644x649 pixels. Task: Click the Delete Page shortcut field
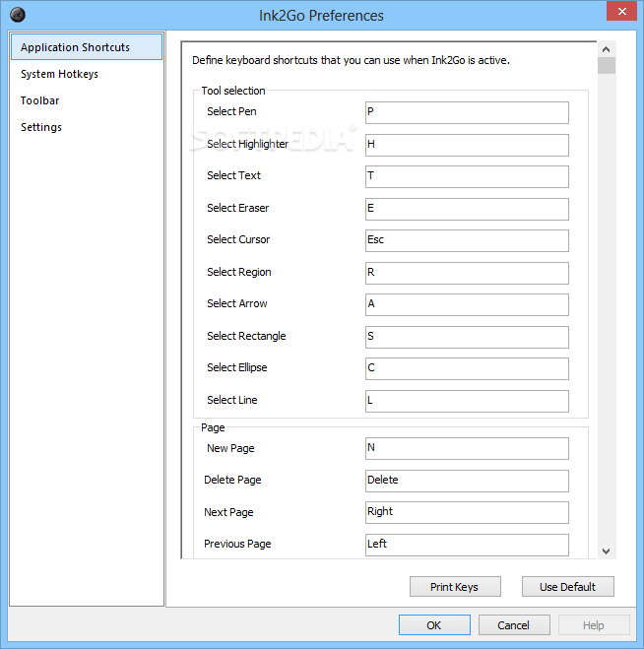point(467,481)
